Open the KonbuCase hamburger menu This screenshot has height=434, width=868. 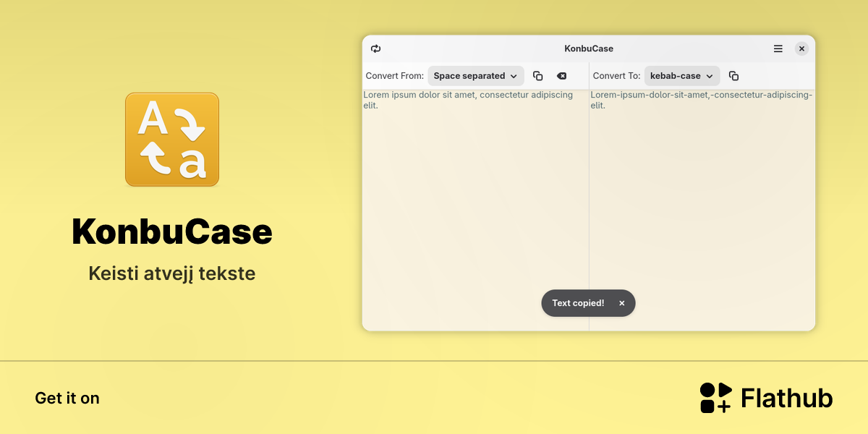click(778, 49)
